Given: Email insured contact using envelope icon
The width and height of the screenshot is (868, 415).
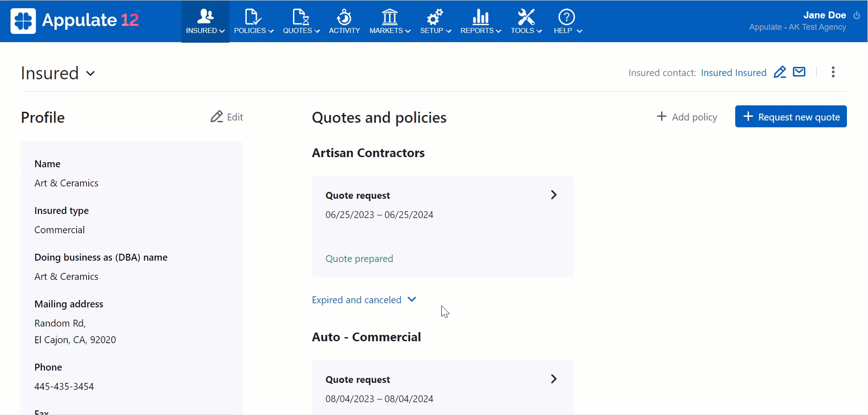Looking at the screenshot, I should point(799,72).
